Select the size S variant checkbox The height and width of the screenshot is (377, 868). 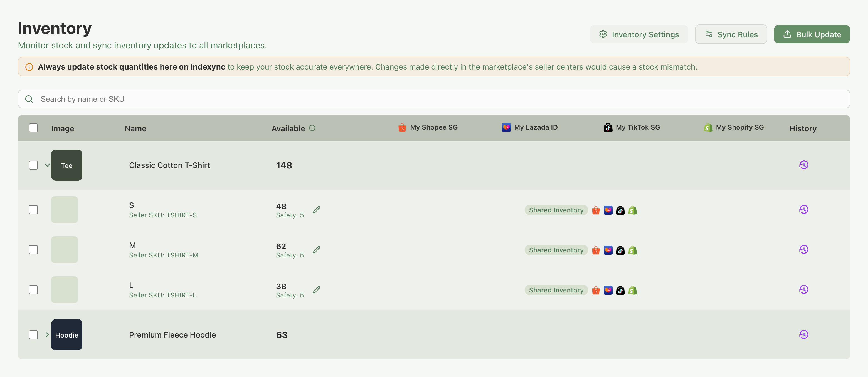tap(33, 210)
